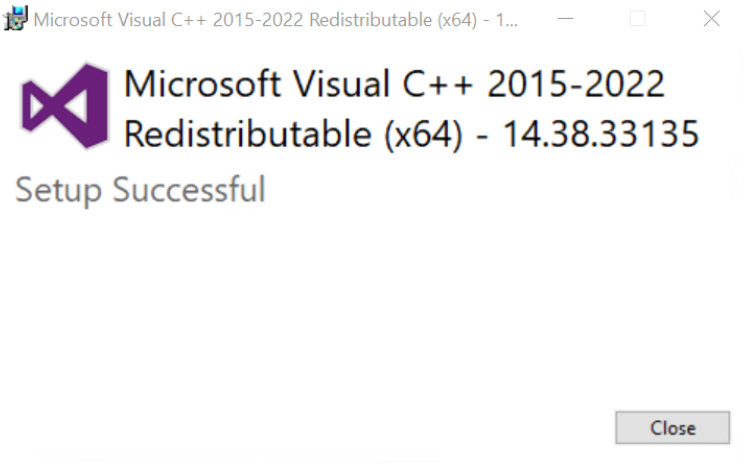Click the installer icon in the title bar
The height and width of the screenshot is (464, 744).
point(16,19)
